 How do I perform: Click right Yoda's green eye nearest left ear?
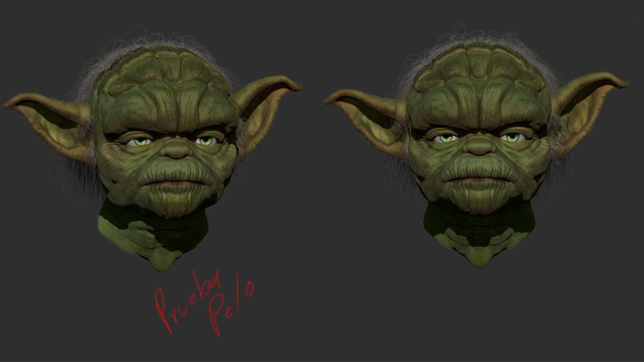[446, 138]
